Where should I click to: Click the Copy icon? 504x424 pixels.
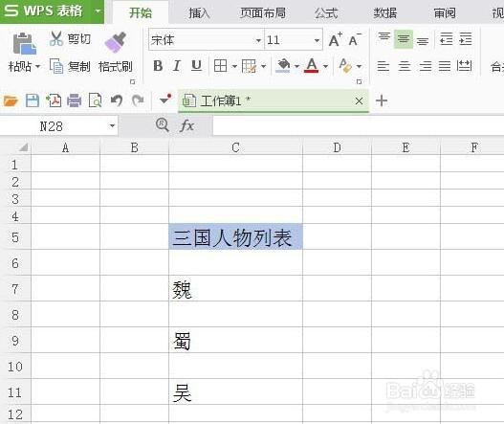tap(55, 66)
